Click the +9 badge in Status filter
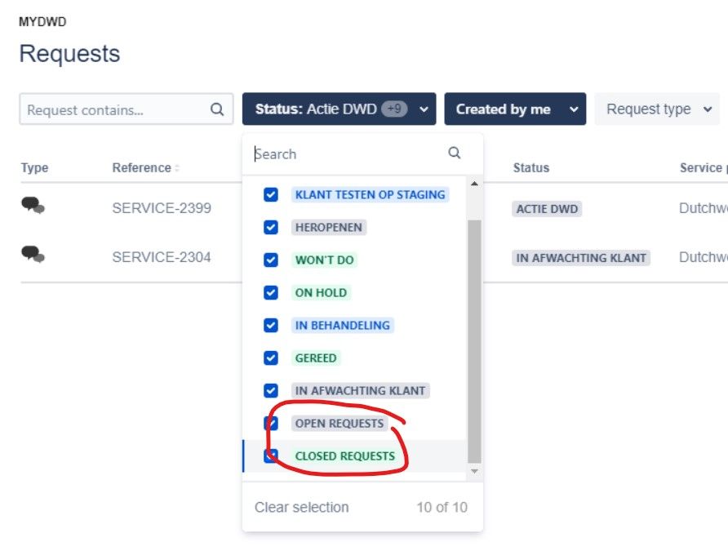 (x=394, y=109)
